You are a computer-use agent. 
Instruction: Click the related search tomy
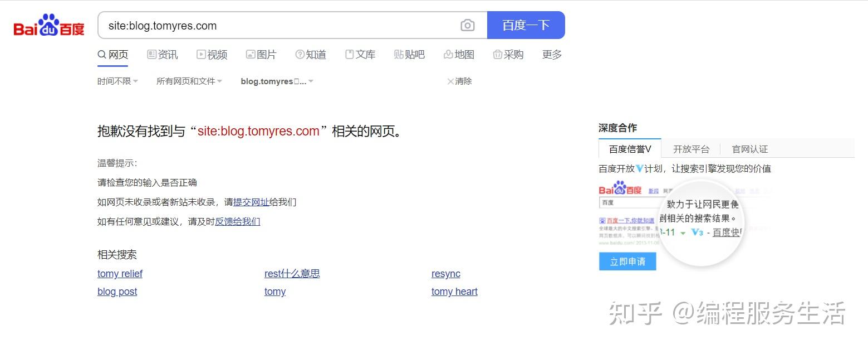click(275, 292)
